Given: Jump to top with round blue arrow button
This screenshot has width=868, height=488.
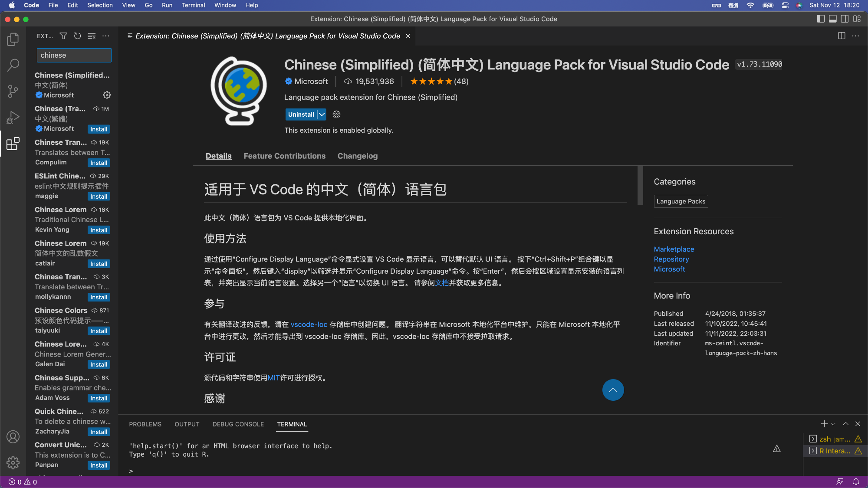Looking at the screenshot, I should click(613, 390).
